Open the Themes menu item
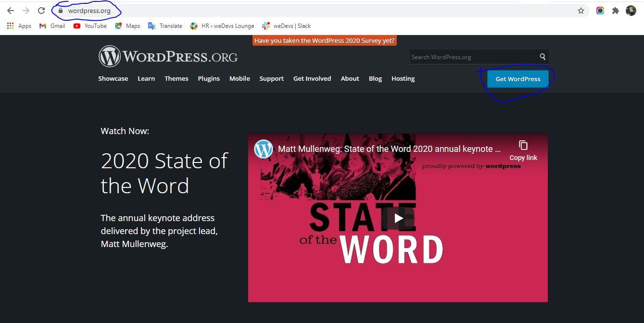The image size is (644, 323). 177,78
